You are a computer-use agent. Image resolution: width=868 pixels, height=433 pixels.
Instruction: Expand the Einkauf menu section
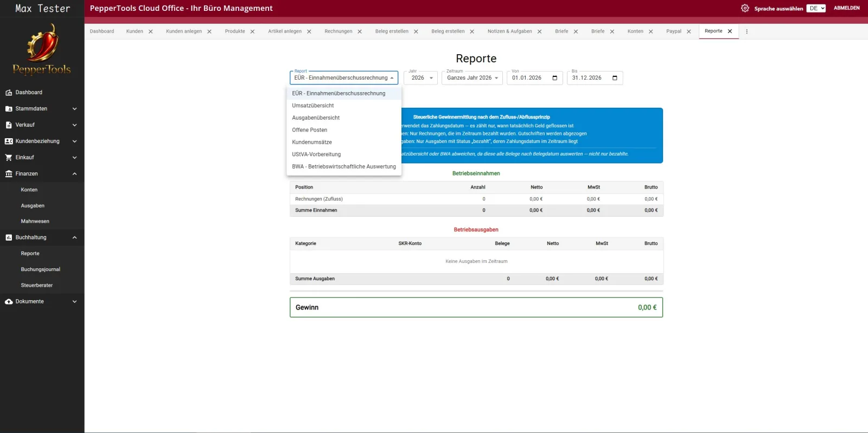pyautogui.click(x=74, y=158)
